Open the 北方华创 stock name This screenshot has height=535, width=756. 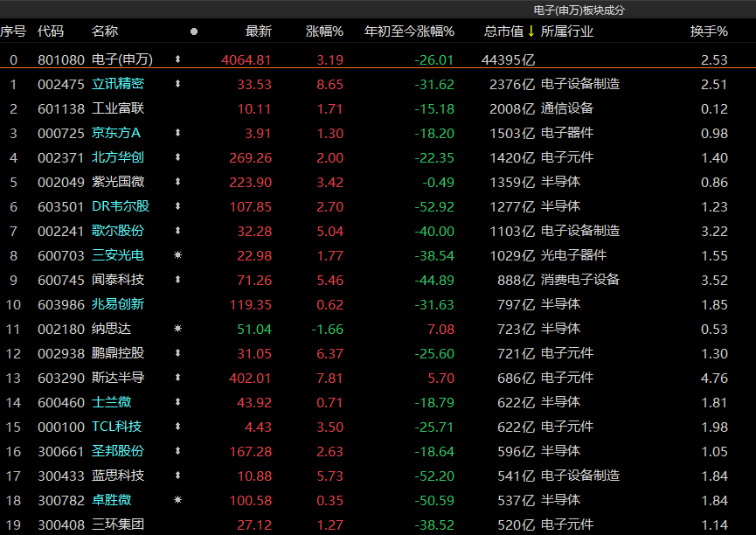pos(118,157)
